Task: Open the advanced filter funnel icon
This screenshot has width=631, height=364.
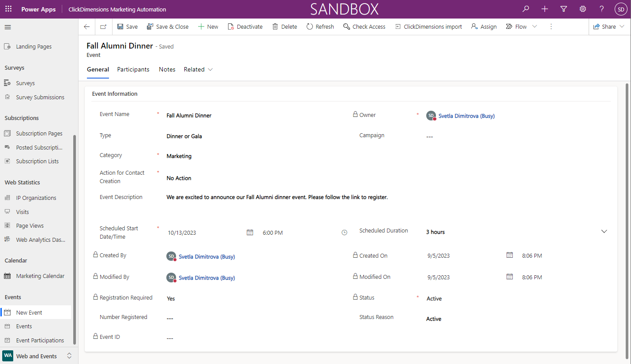Action: 563,9
